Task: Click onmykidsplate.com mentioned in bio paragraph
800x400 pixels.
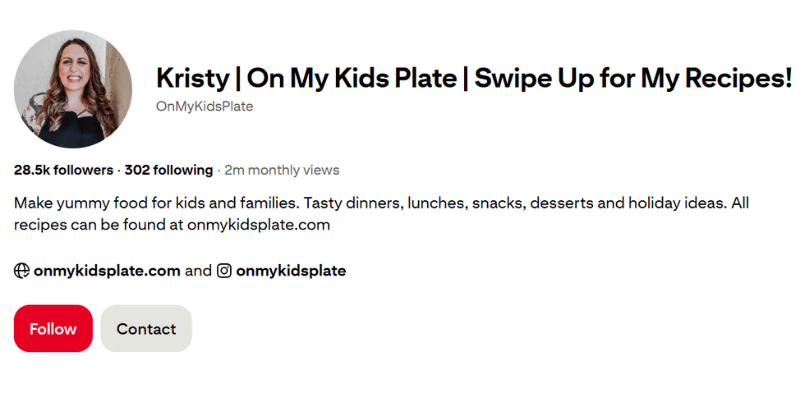Action: 259,225
